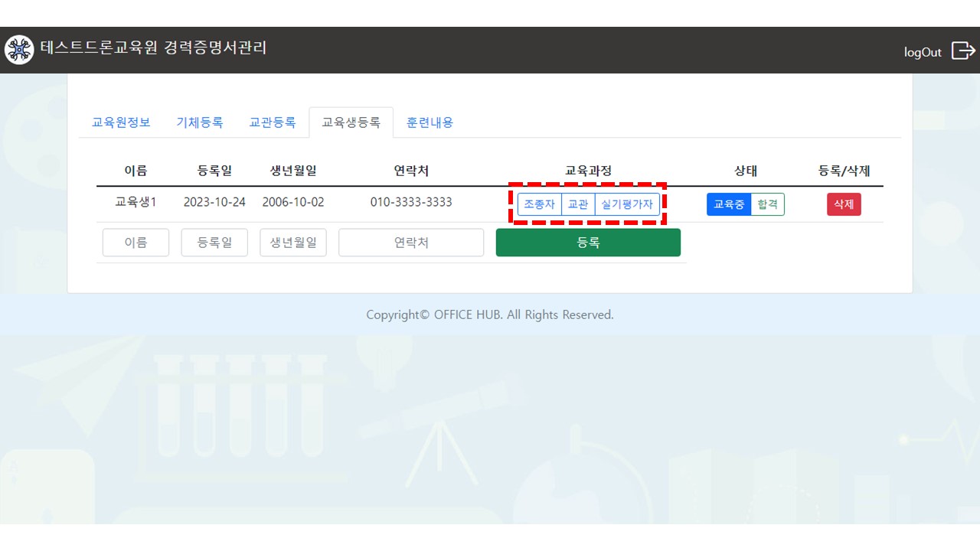
Task: Click the logOut text link
Action: point(923,52)
